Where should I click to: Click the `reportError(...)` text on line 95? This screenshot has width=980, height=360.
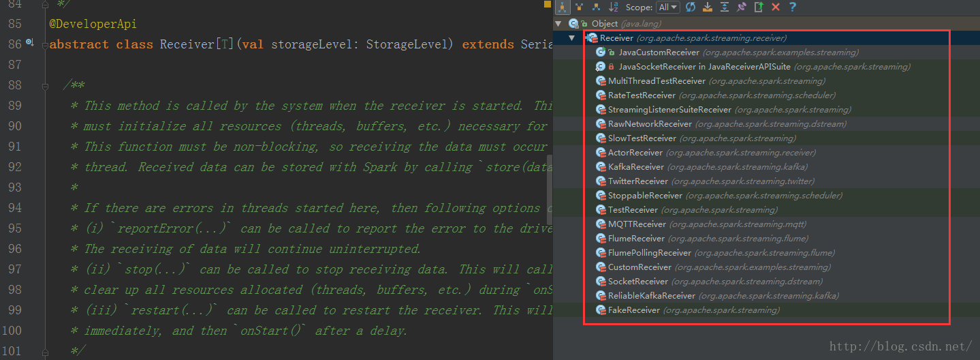(x=161, y=228)
